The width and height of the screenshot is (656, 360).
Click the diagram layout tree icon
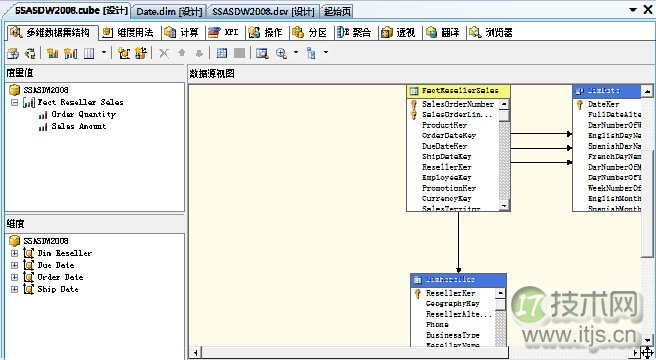pos(311,53)
